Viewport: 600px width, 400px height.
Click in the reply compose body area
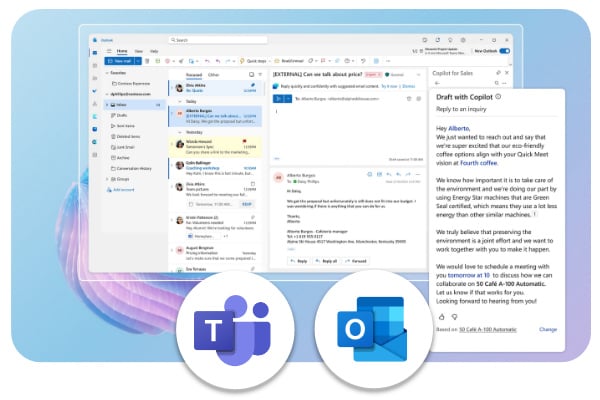[x=347, y=130]
